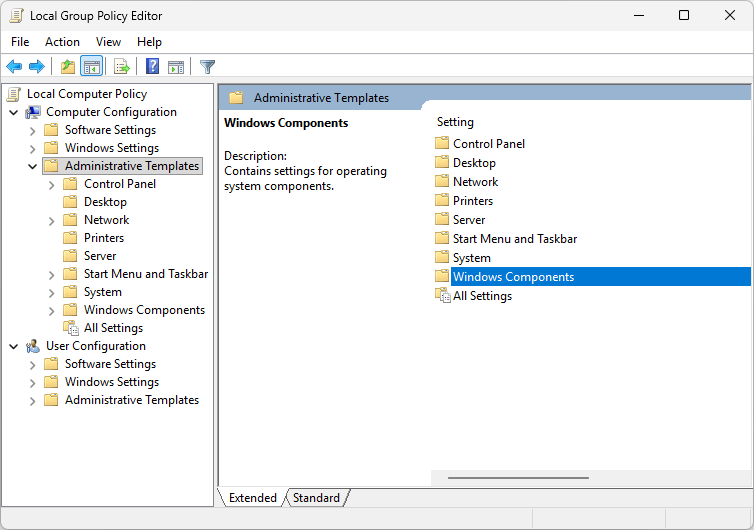Select the Printers item in the tree
This screenshot has height=530, width=754.
point(104,238)
